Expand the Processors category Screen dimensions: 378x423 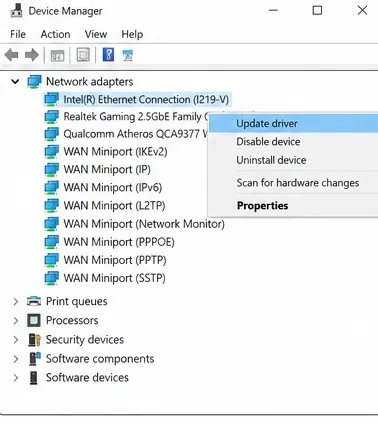tap(16, 321)
